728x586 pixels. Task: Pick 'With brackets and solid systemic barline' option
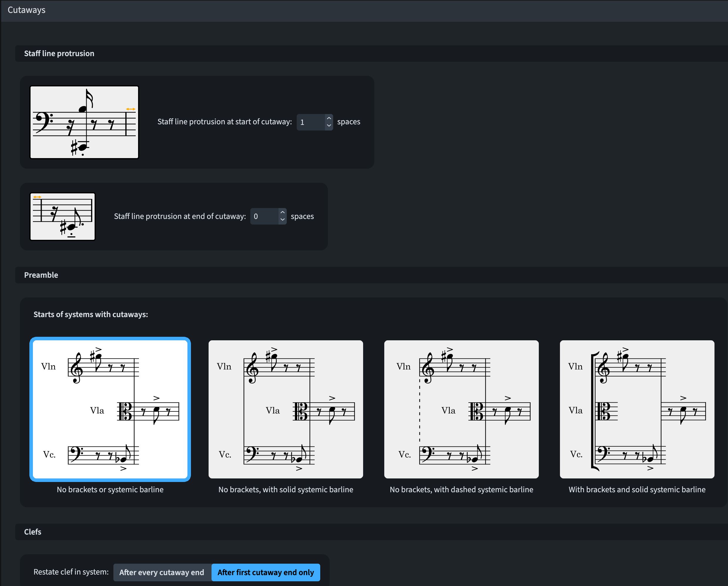click(637, 409)
